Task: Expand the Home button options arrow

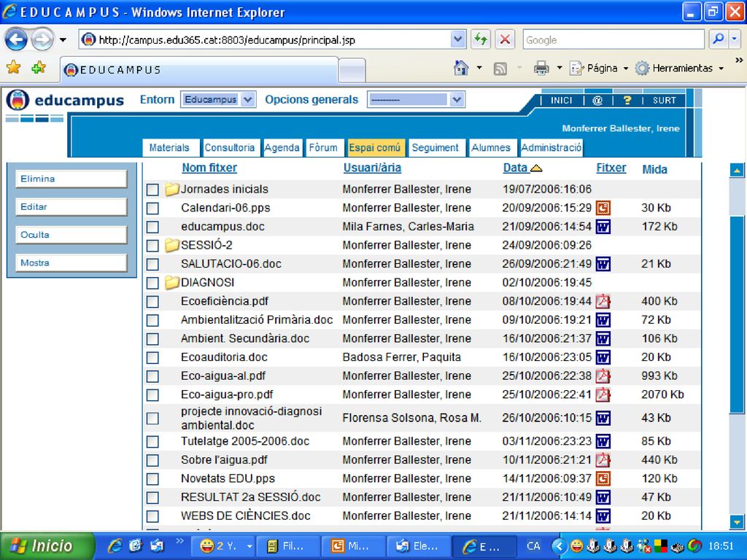Action: pyautogui.click(x=479, y=68)
